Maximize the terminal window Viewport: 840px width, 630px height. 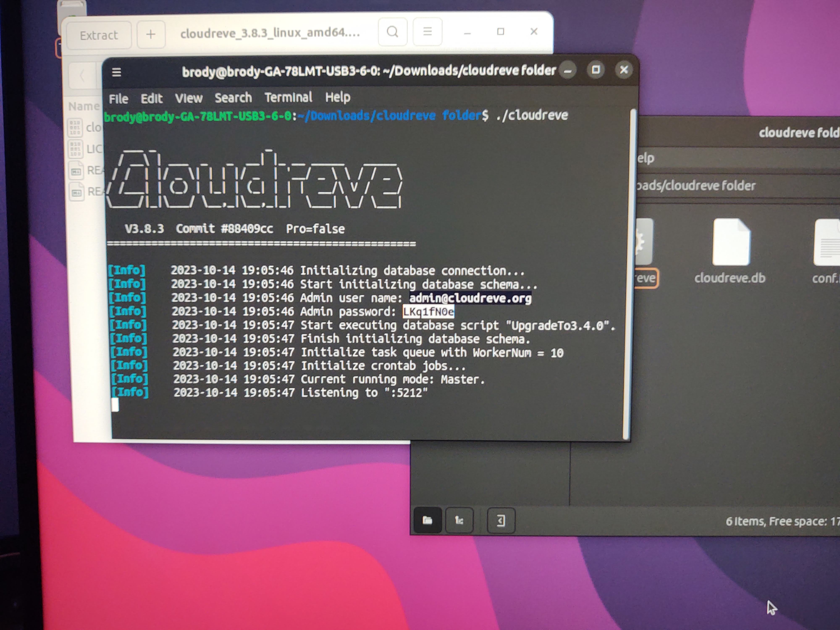click(x=595, y=70)
